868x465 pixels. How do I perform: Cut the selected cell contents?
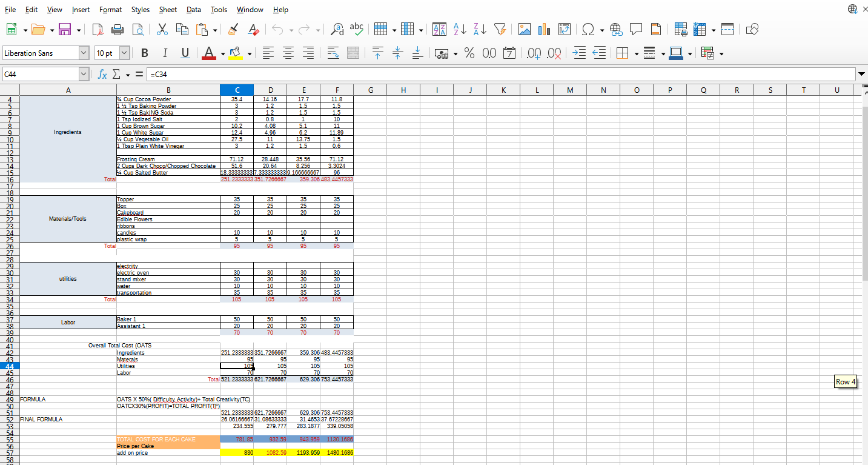coord(162,29)
